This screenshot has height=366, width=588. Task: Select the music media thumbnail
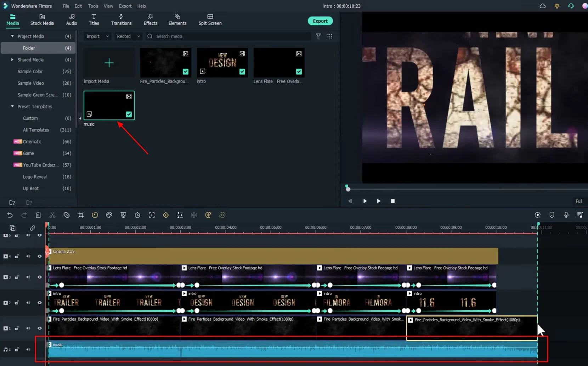pyautogui.click(x=109, y=106)
